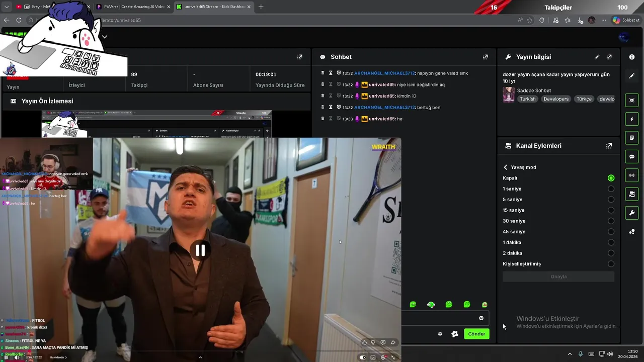Click the dots cluster icon in right sidebar
This screenshot has height=362, width=644.
point(632,232)
